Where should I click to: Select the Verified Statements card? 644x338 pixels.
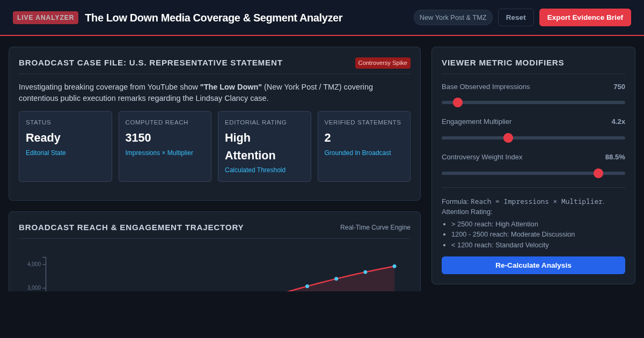coord(364,146)
